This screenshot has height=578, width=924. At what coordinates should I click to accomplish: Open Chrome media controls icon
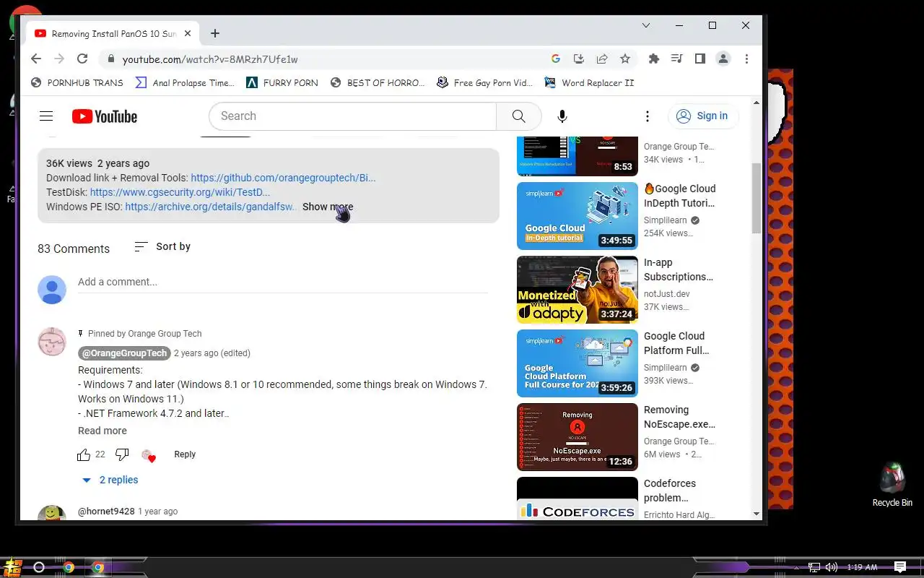[677, 59]
